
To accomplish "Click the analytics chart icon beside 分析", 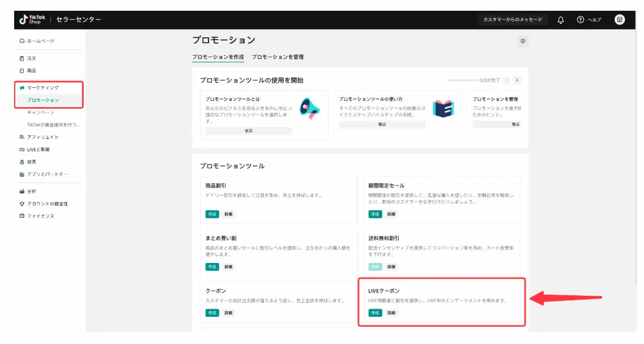I will pos(22,192).
